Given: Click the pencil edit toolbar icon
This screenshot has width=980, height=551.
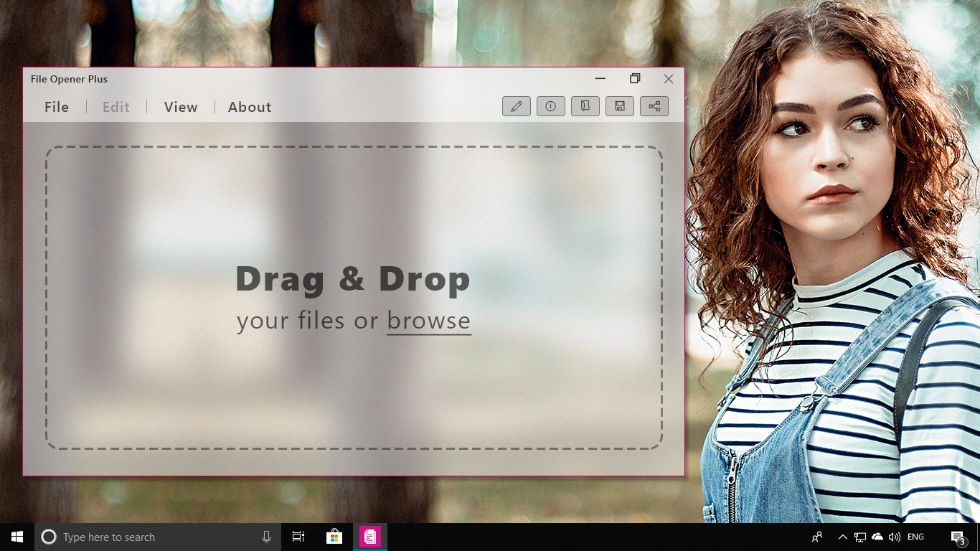Looking at the screenshot, I should click(x=517, y=106).
